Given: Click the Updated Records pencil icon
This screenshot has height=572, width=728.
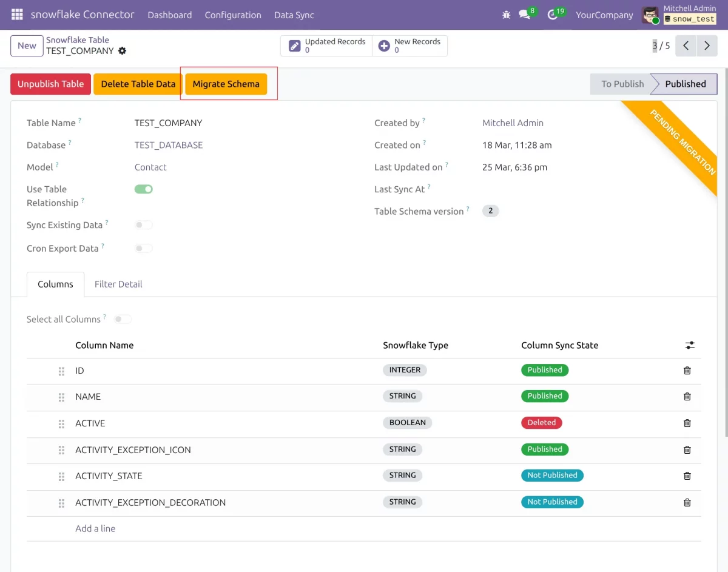Looking at the screenshot, I should click(x=294, y=45).
